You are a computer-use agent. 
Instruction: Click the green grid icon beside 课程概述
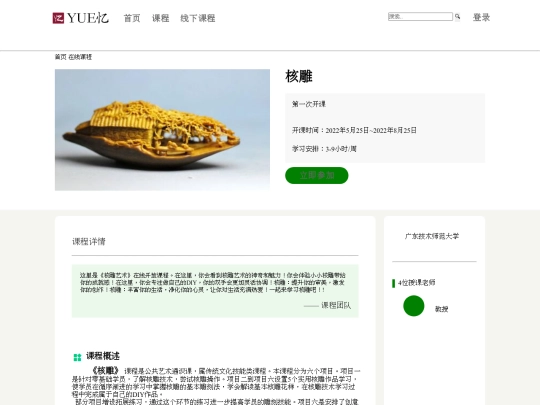(77, 357)
